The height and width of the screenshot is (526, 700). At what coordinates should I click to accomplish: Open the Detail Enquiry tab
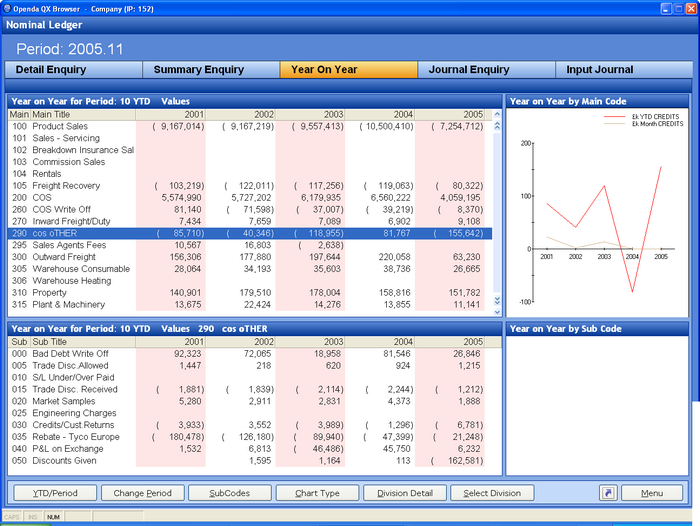[x=74, y=70]
